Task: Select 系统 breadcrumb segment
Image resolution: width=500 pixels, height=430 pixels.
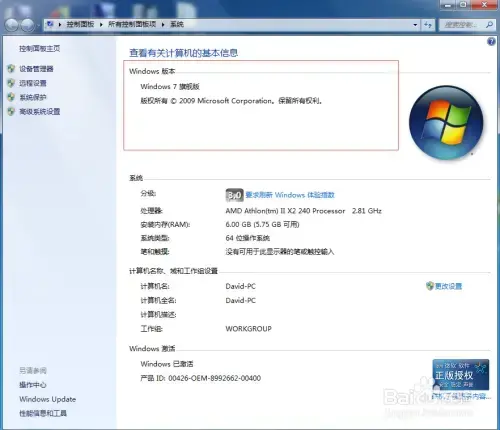Action: coord(177,24)
